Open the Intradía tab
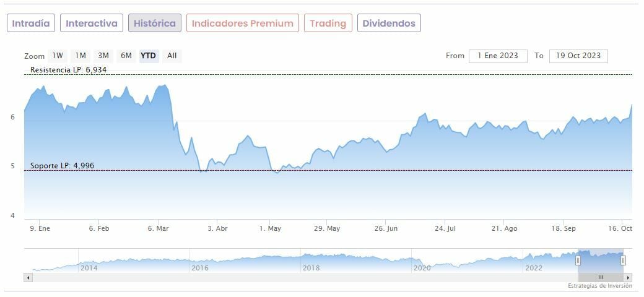Image resolution: width=644 pixels, height=297 pixels. tap(31, 24)
